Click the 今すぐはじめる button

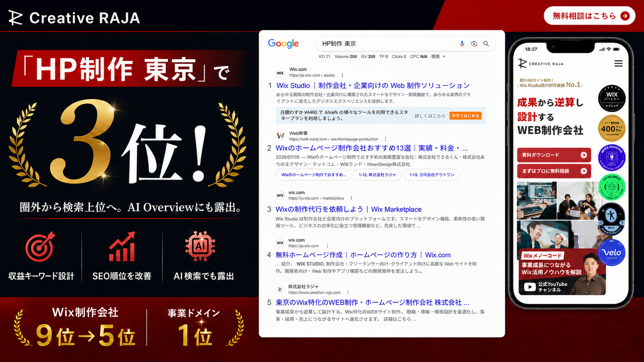point(465,115)
